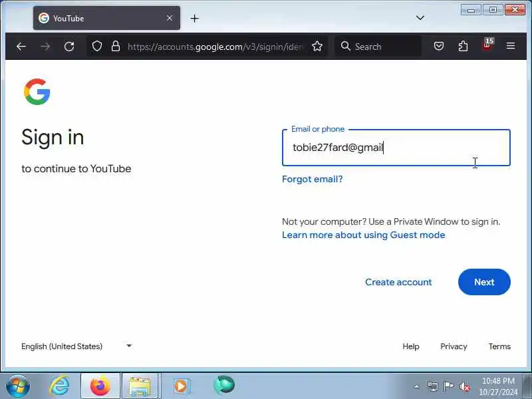The width and height of the screenshot is (532, 399).
Task: Open Windows Explorer folder on taskbar
Action: pos(140,386)
